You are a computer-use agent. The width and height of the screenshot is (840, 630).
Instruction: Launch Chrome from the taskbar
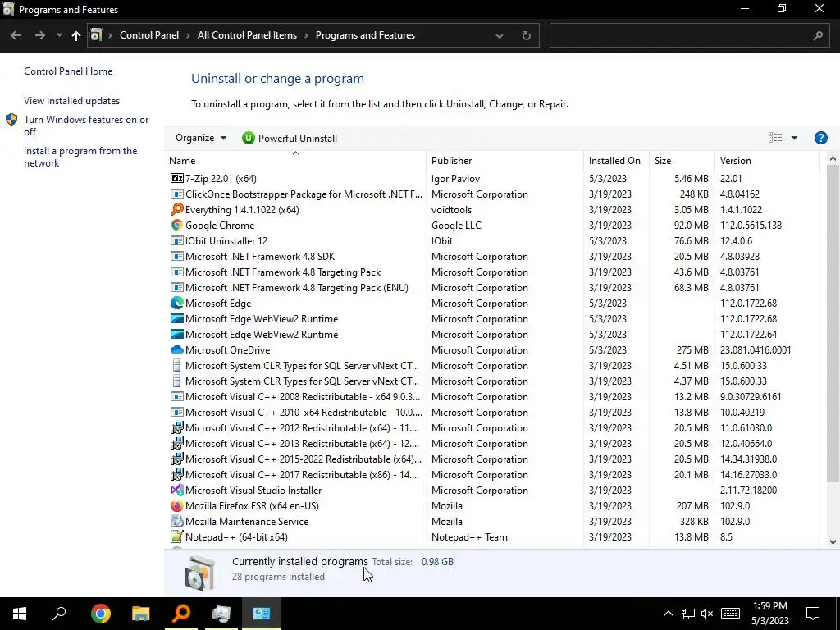(x=100, y=614)
